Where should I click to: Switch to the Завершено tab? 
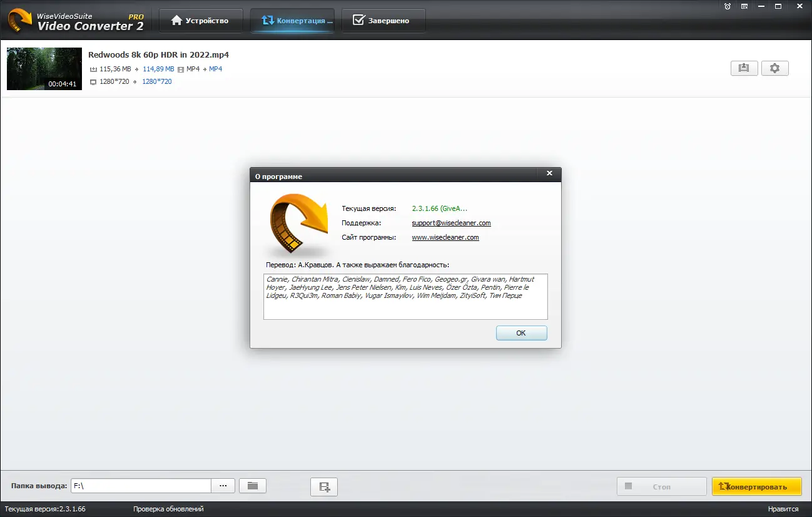point(383,20)
